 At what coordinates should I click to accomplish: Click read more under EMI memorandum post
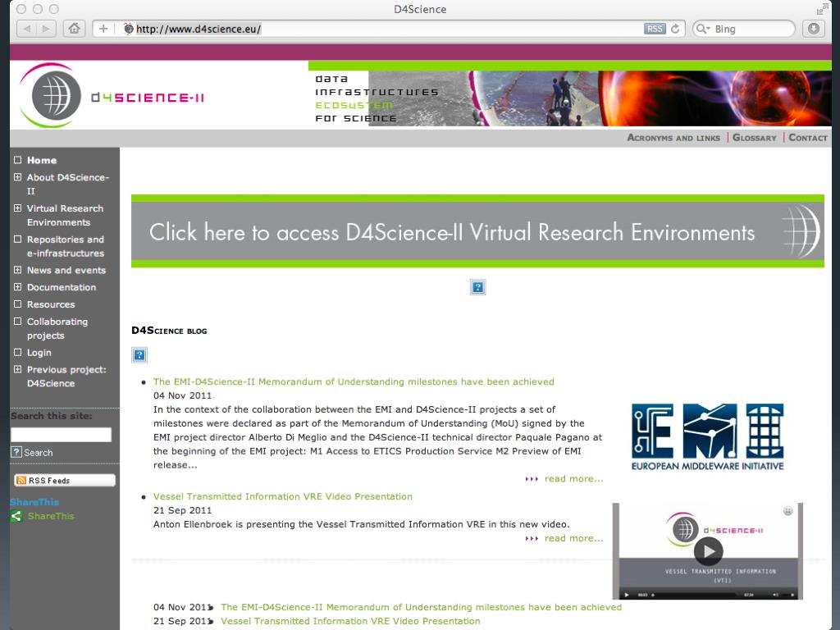click(x=573, y=479)
